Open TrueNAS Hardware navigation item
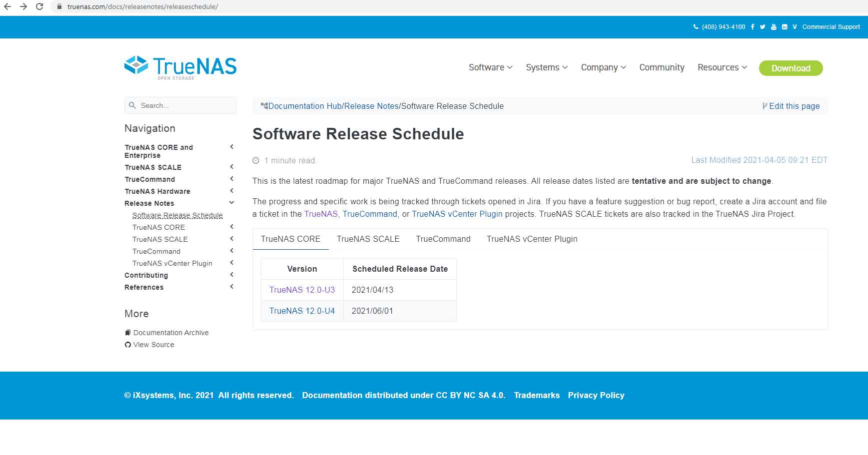 [157, 191]
